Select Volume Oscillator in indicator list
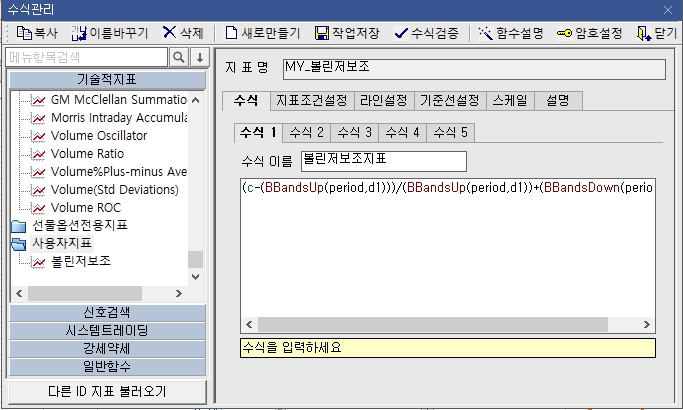The width and height of the screenshot is (683, 410). (99, 136)
